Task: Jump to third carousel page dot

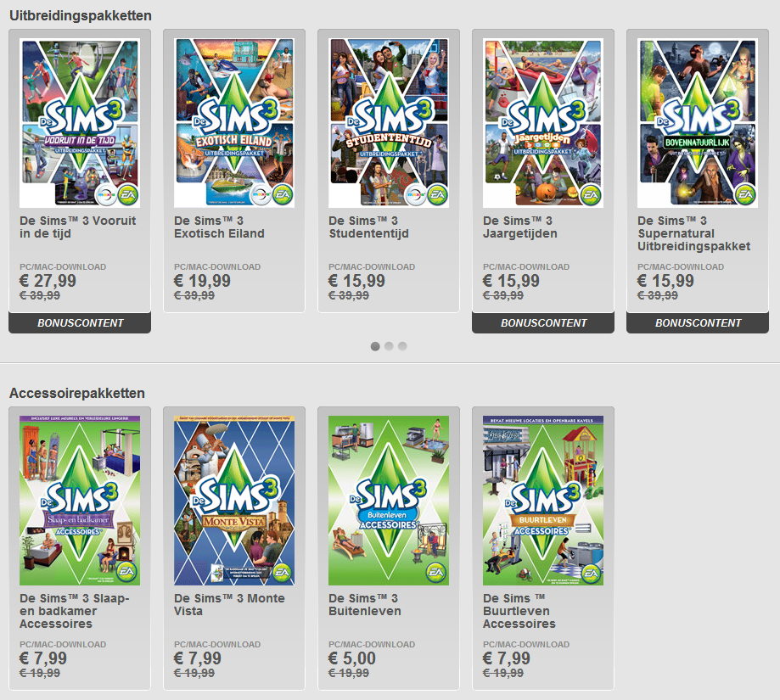Action: [x=402, y=346]
